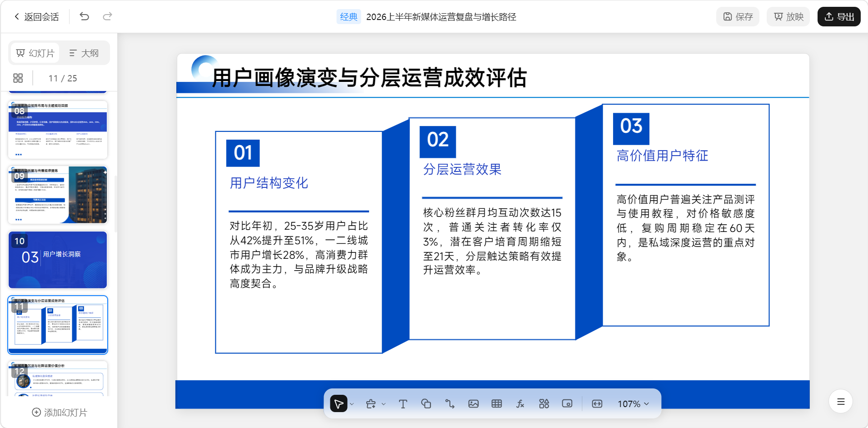Click the 导出 export button

pyautogui.click(x=839, y=17)
